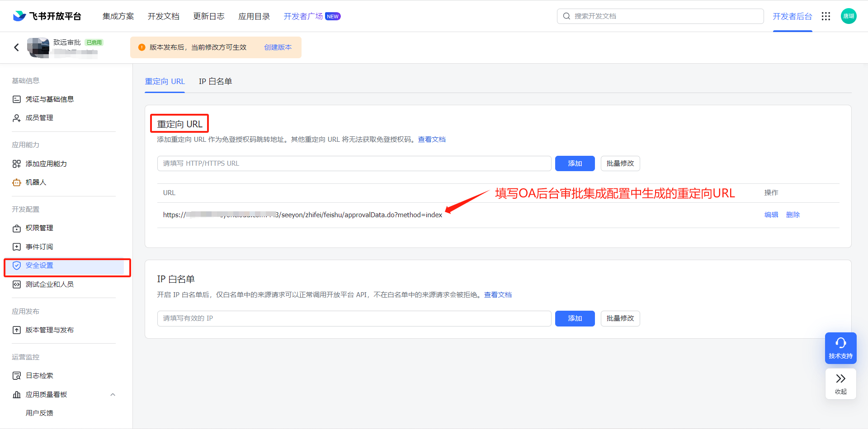This screenshot has height=429, width=868.
Task: Click the 唐瑞 avatar icon
Action: (x=849, y=16)
